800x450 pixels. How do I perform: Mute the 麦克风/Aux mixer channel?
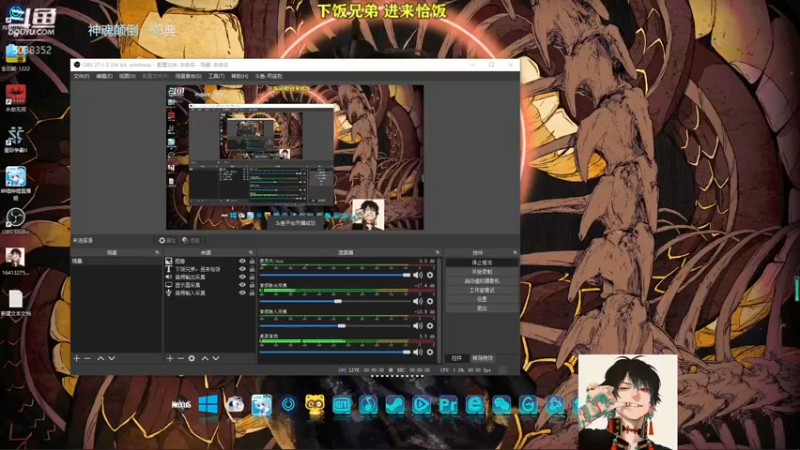418,275
